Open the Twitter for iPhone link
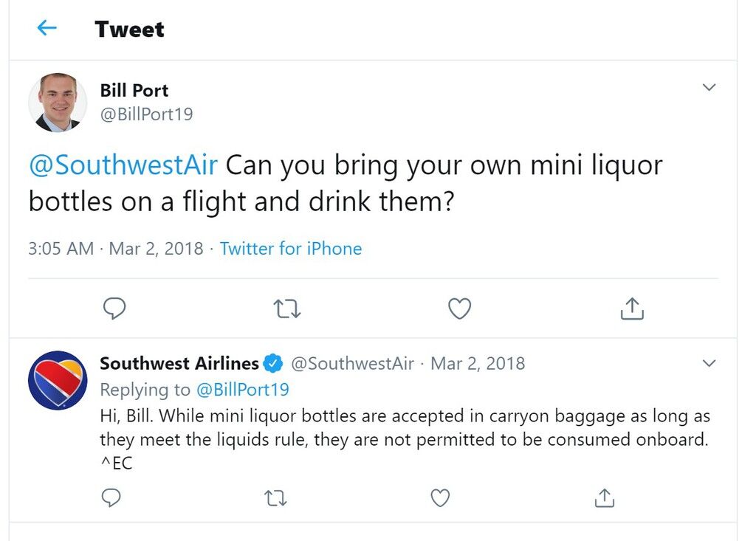 click(291, 248)
